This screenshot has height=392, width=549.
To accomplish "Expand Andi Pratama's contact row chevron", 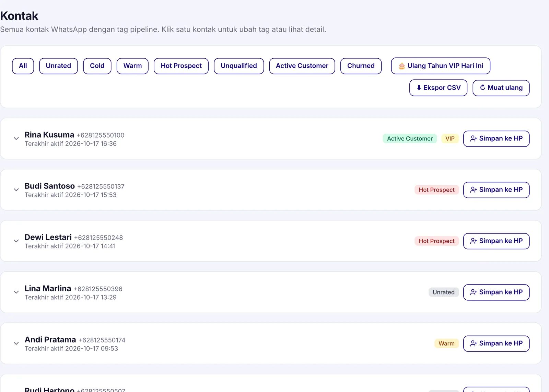I will (x=16, y=343).
